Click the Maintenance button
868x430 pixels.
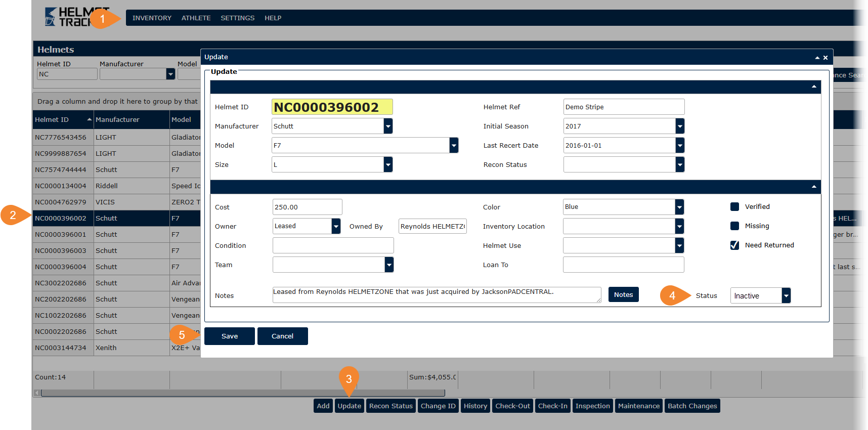(639, 406)
